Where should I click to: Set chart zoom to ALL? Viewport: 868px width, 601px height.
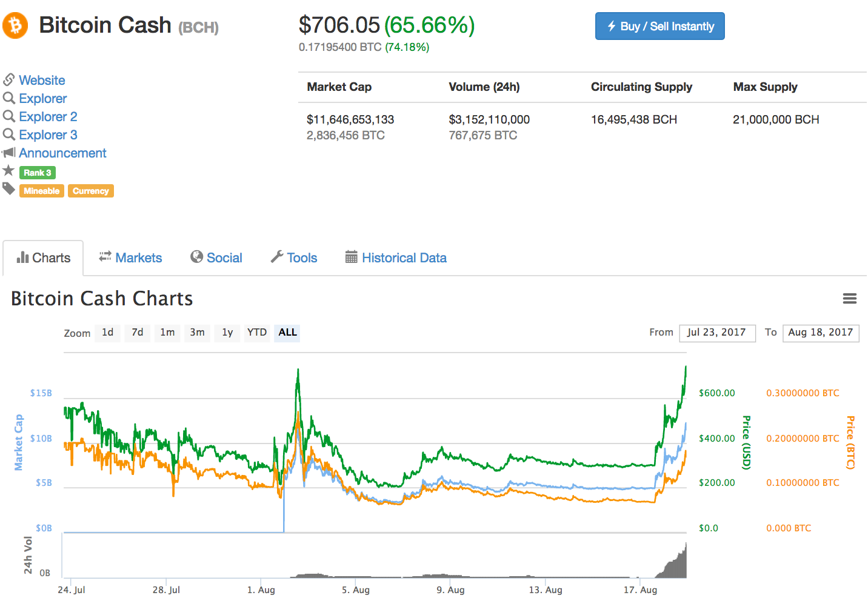(287, 333)
